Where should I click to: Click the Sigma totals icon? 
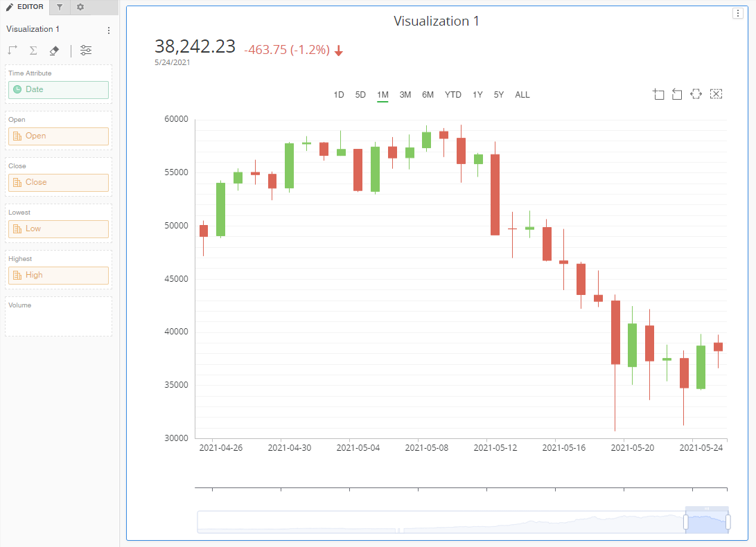(x=33, y=51)
